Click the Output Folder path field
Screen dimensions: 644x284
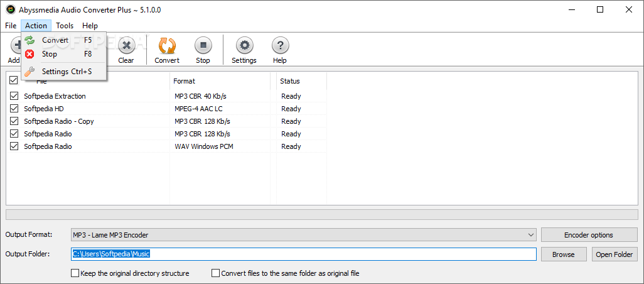pos(304,254)
